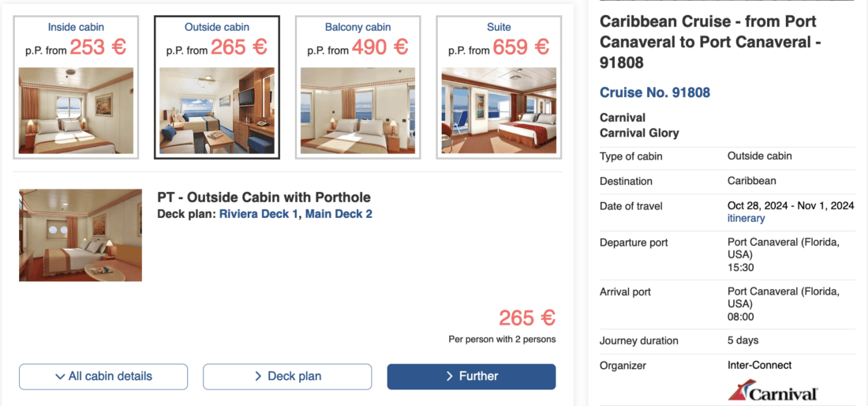Select the Inside cabin tab

[76, 27]
